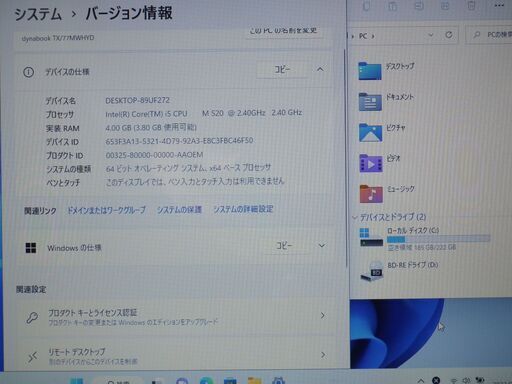Click the ペンとタッチ value text
This screenshot has width=512, height=384.
click(195, 182)
